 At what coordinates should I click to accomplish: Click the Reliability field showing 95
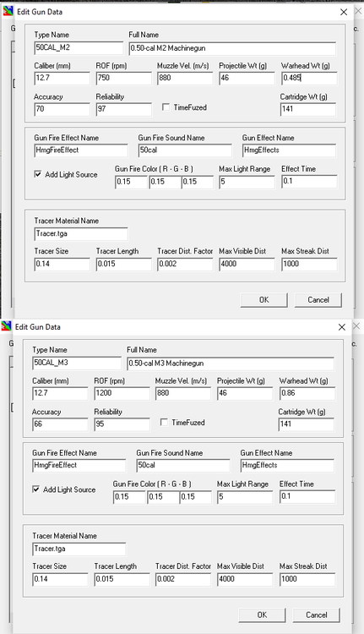[x=122, y=424]
